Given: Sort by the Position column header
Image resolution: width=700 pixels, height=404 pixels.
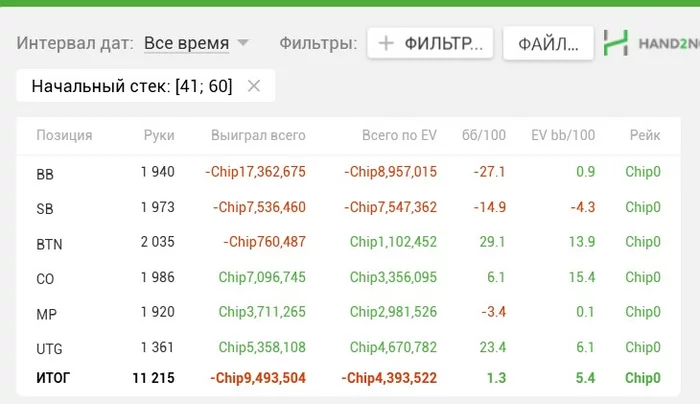Looking at the screenshot, I should pyautogui.click(x=64, y=136).
